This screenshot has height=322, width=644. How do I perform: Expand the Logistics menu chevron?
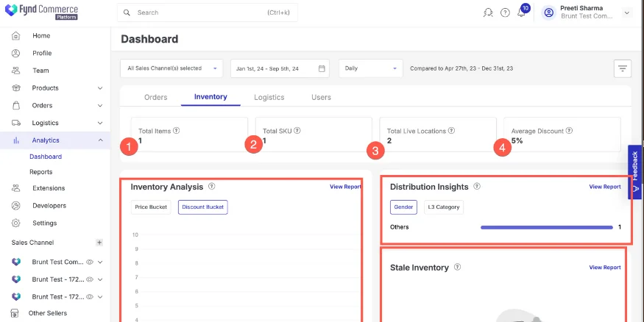(100, 123)
